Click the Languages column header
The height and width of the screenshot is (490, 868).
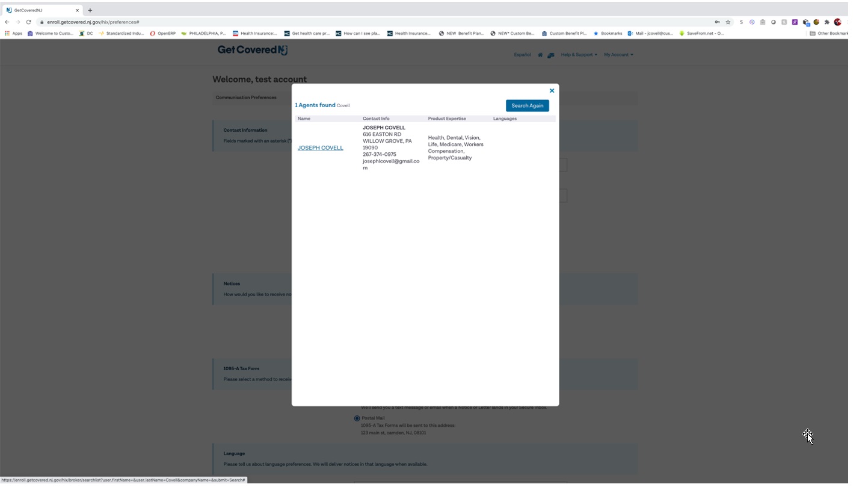pyautogui.click(x=505, y=119)
